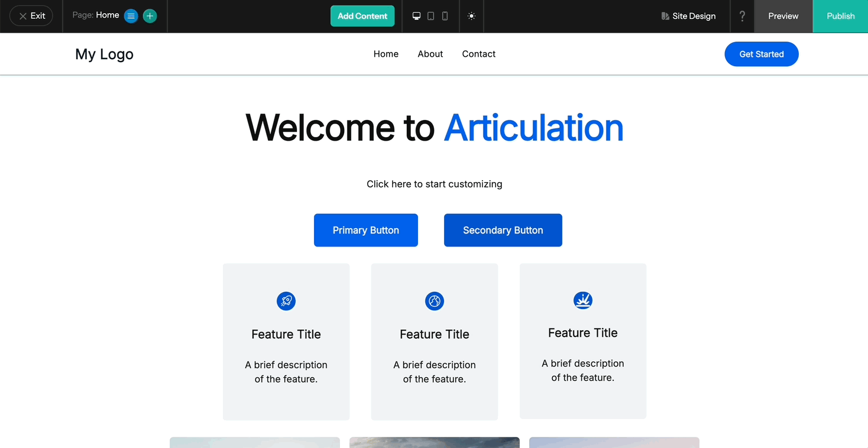
Task: Open Site Design settings
Action: coord(688,16)
